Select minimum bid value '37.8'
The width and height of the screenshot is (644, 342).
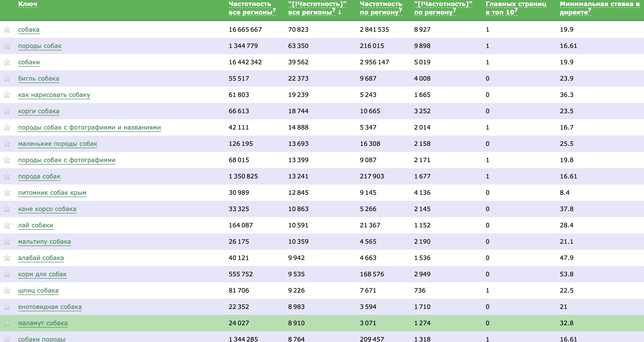click(566, 209)
